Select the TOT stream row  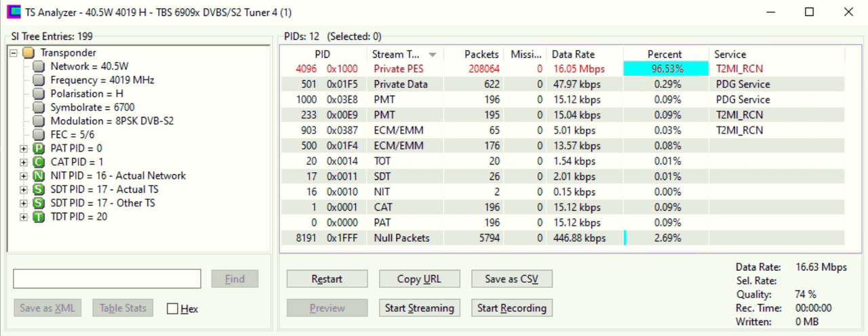pos(563,161)
